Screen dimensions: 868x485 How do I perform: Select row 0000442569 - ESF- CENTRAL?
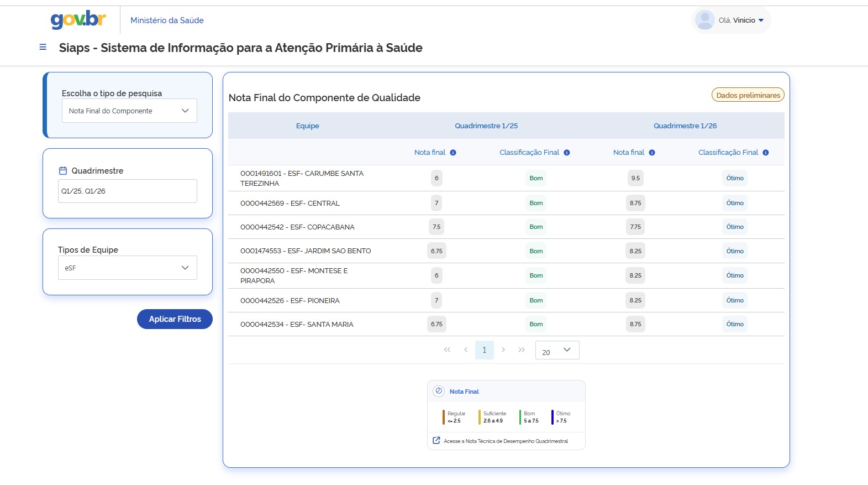pyautogui.click(x=506, y=203)
